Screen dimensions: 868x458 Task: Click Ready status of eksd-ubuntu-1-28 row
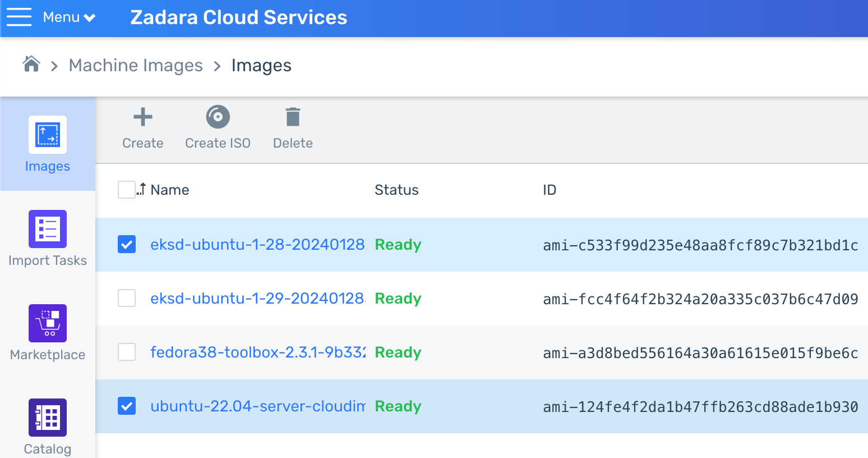398,245
